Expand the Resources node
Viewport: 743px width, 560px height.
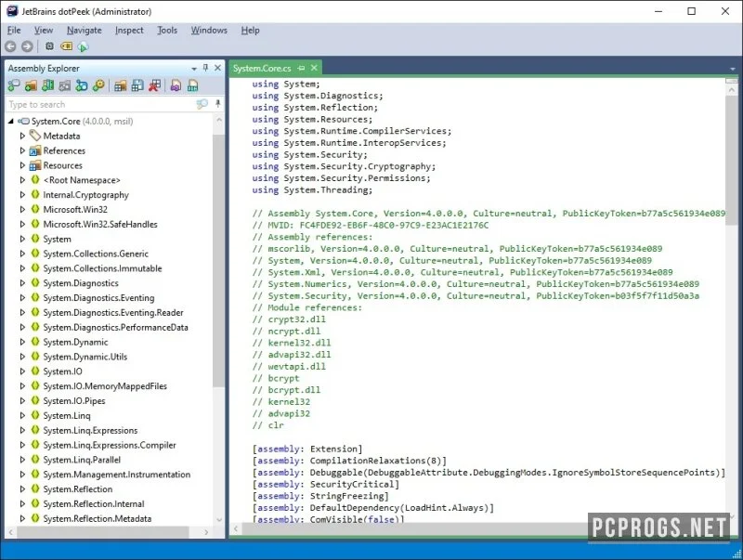[22, 165]
